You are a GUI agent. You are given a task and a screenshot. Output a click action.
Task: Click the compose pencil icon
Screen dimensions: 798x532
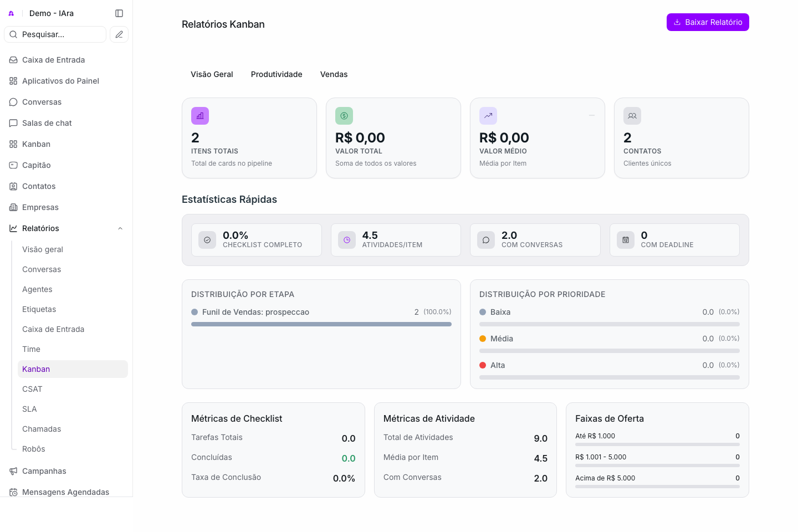coord(119,34)
